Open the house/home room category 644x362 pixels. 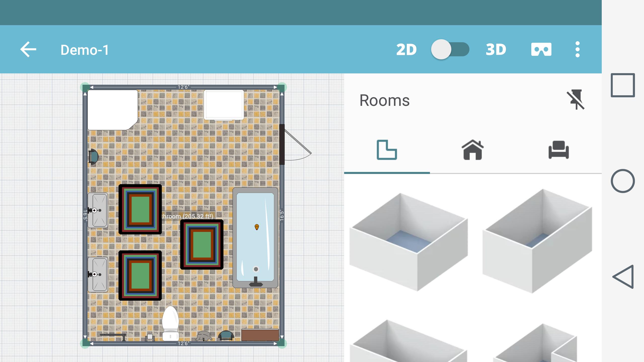tap(472, 150)
